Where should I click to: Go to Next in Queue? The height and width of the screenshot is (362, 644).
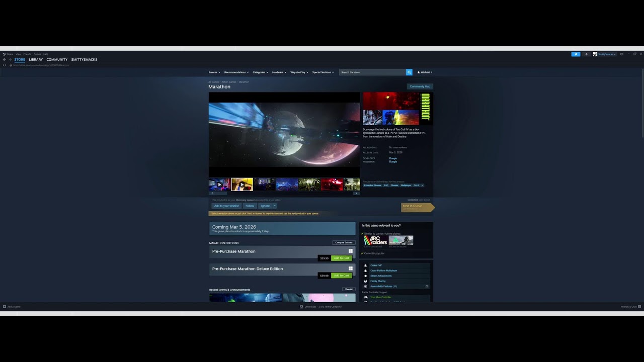tap(418, 207)
